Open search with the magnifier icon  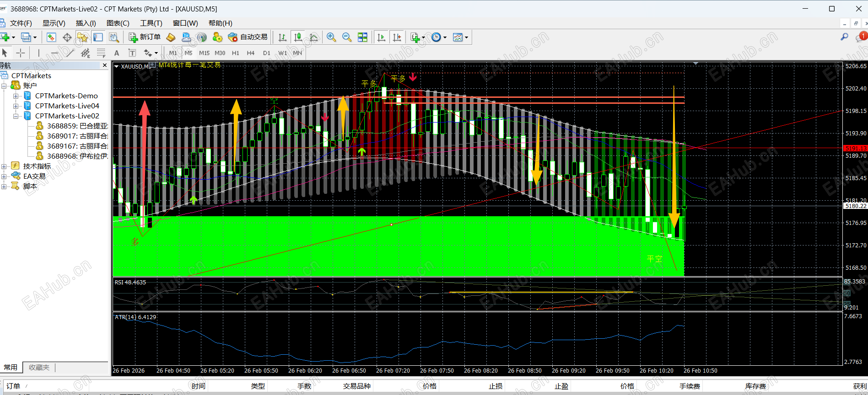[844, 37]
